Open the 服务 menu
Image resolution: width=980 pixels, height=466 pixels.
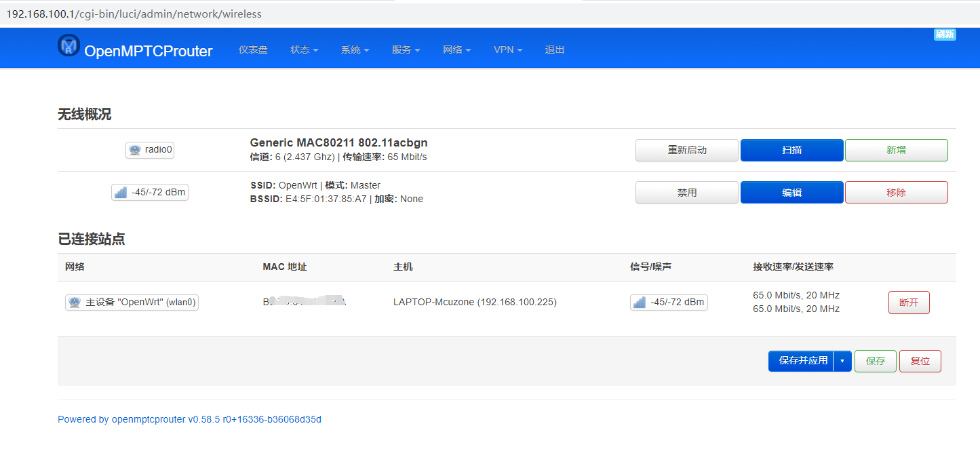pos(405,49)
